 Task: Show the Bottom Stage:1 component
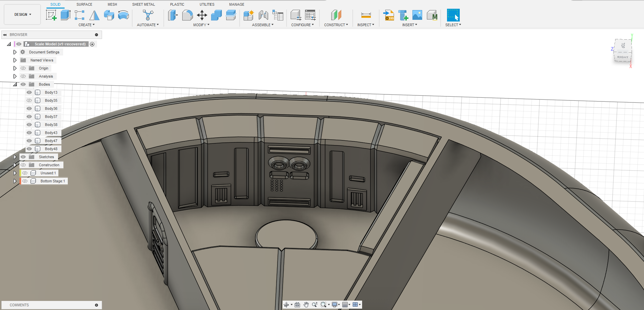tap(25, 181)
